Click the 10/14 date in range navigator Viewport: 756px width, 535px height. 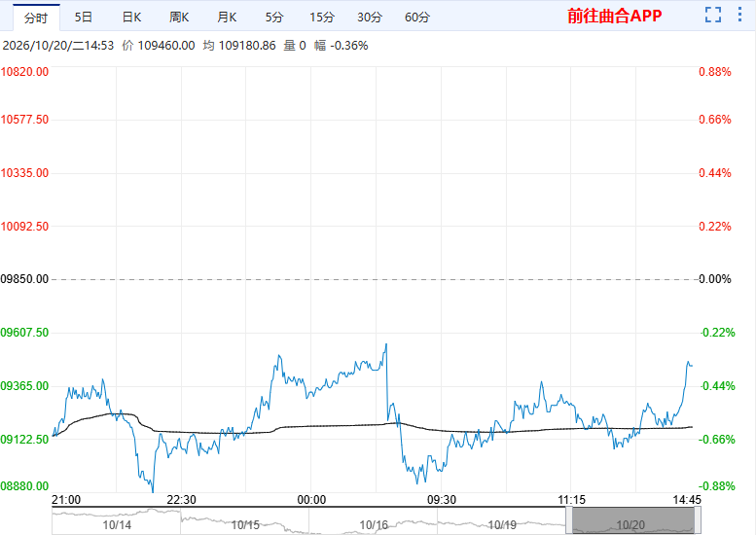coord(117,525)
